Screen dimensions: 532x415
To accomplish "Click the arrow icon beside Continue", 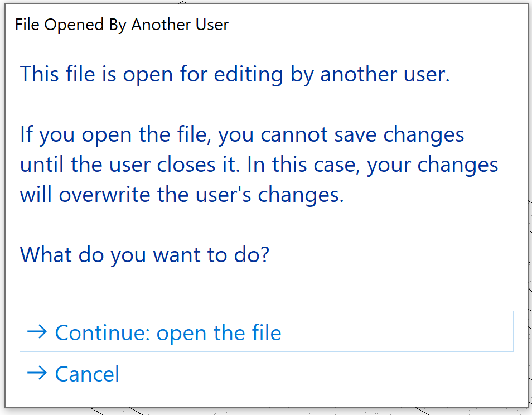I will [x=37, y=332].
